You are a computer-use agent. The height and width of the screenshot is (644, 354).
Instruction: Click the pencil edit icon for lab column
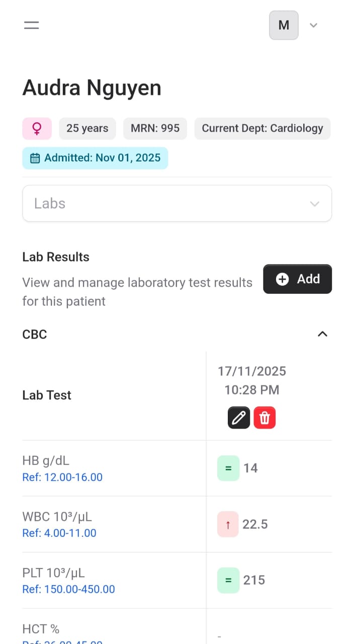(x=238, y=417)
